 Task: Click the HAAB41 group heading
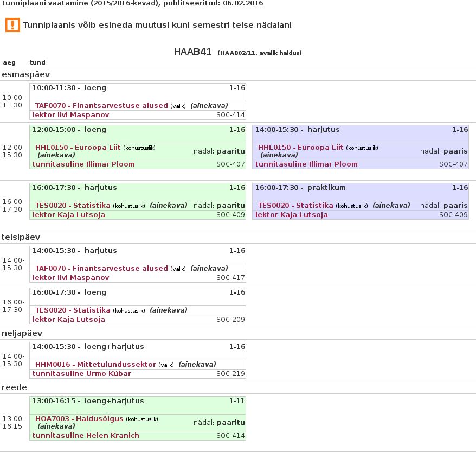pyautogui.click(x=192, y=52)
